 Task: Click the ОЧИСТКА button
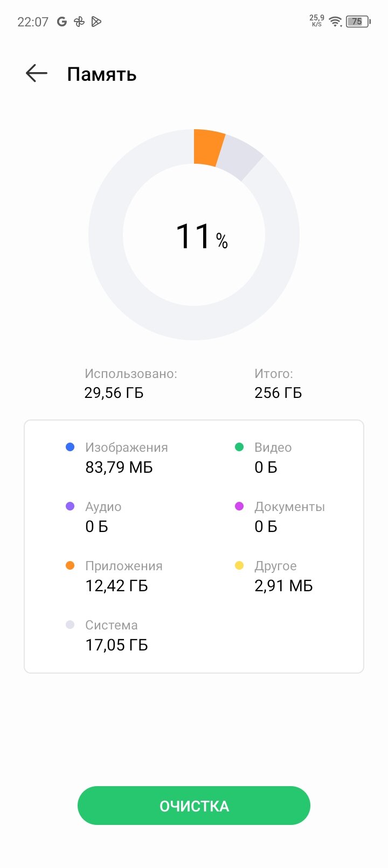coord(194,806)
